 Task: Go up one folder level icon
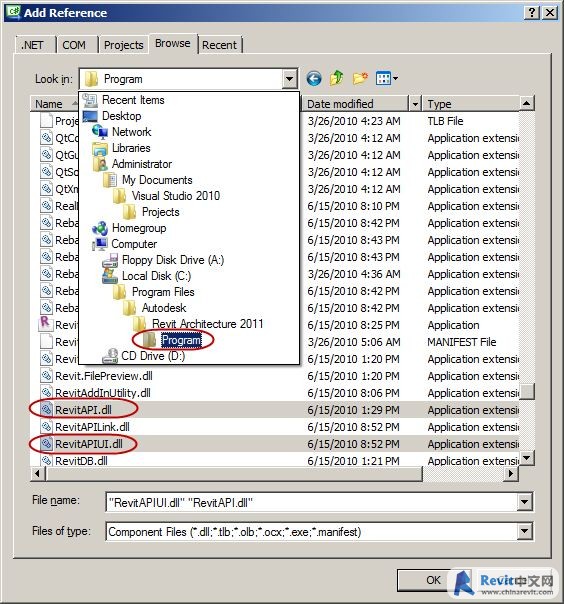tap(337, 78)
